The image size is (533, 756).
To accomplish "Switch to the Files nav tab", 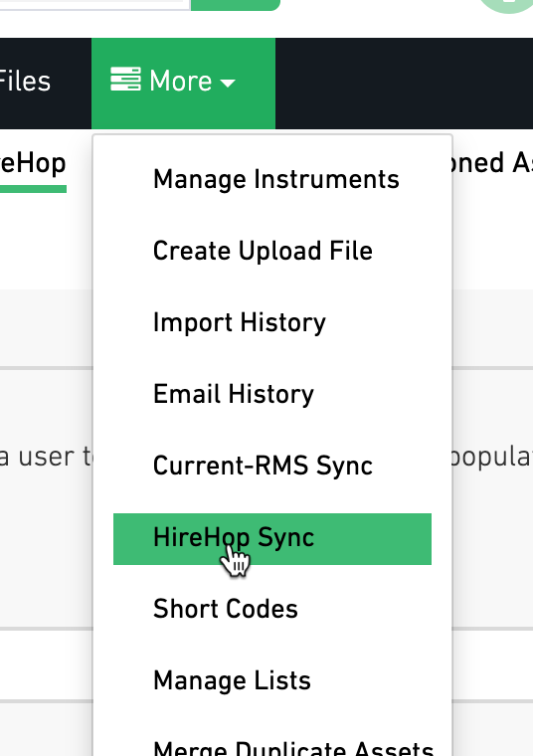I will tap(25, 82).
